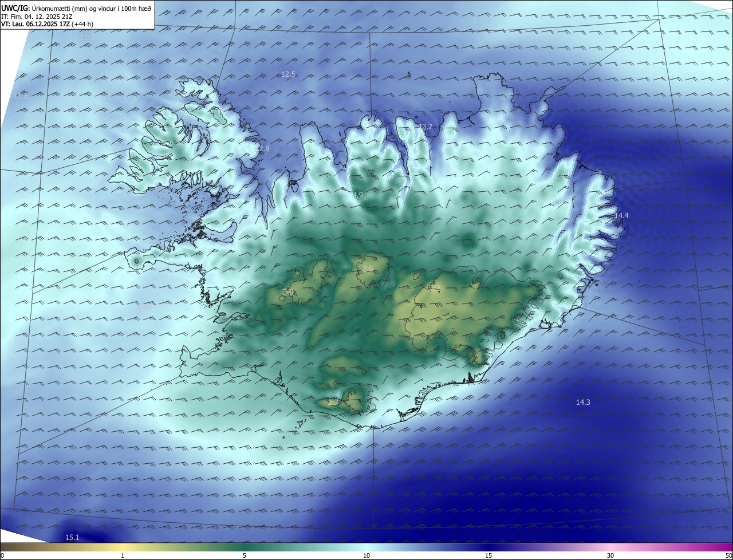The width and height of the screenshot is (733, 560).
Task: Click the map value label "4.9"
Action: (x=357, y=196)
